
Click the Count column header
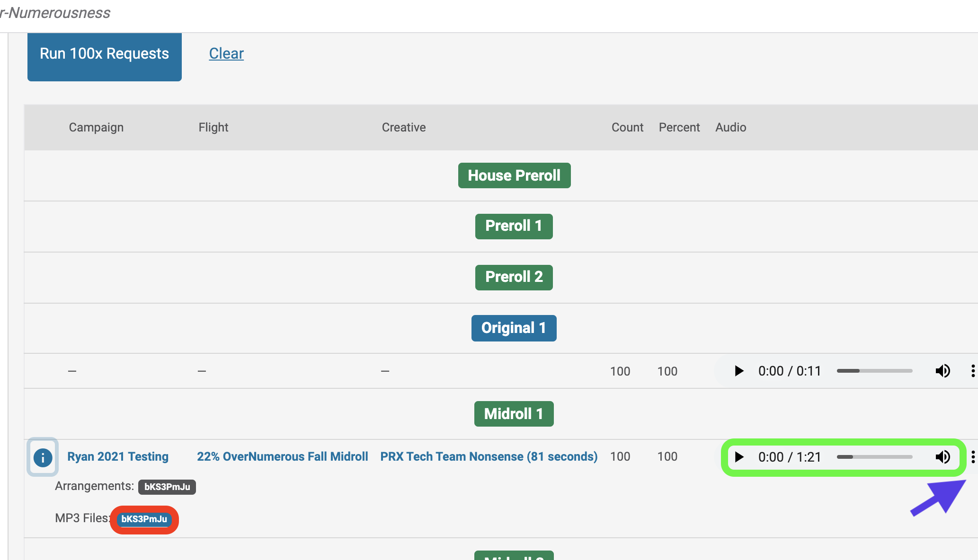click(x=627, y=127)
